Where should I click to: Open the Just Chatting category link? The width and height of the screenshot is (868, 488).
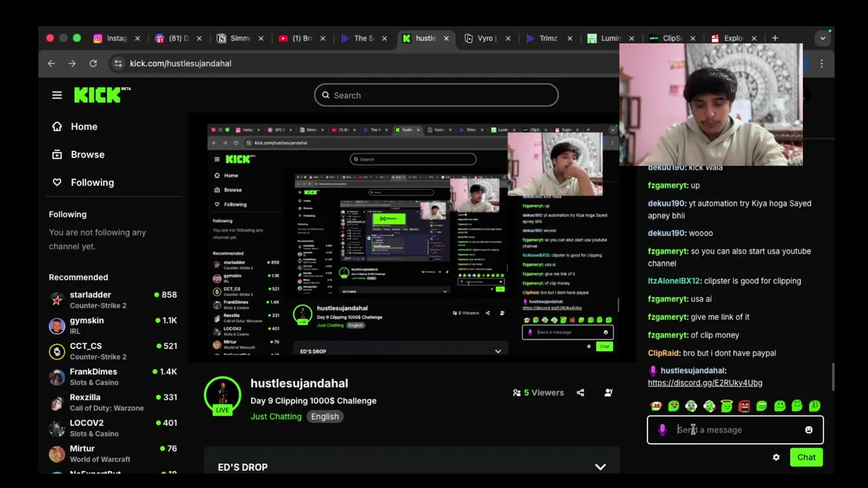tap(276, 417)
